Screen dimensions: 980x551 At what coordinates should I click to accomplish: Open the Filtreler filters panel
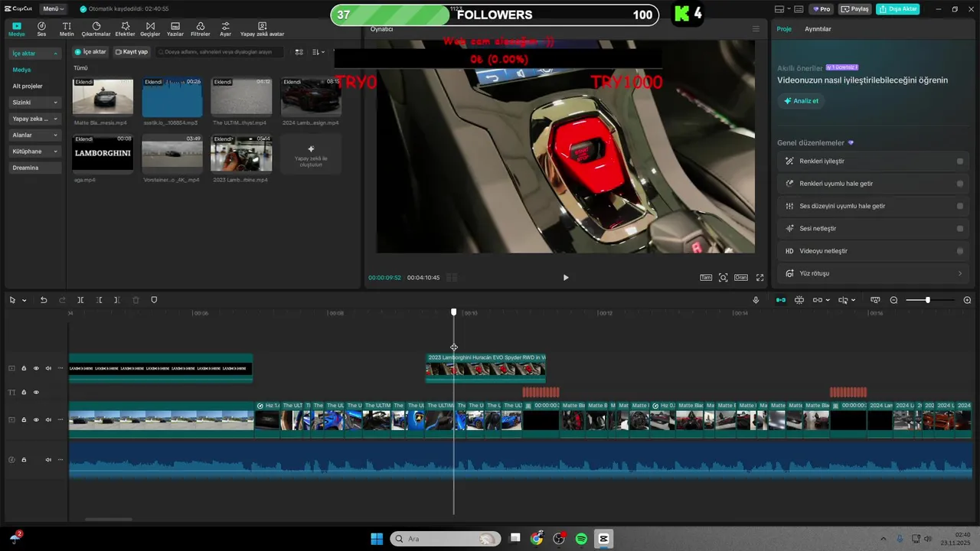point(200,29)
